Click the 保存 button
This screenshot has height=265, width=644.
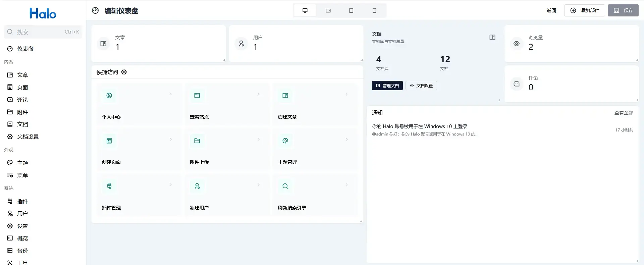pos(623,10)
